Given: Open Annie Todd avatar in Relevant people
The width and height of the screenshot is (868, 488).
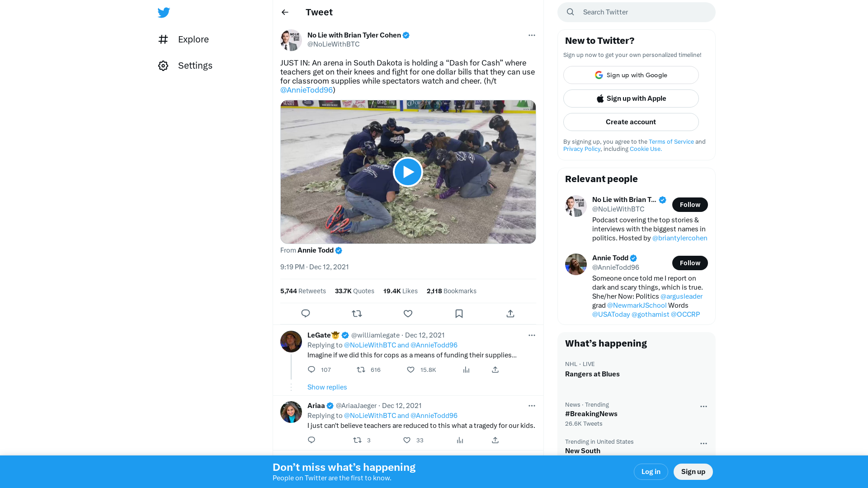Looking at the screenshot, I should click(576, 264).
